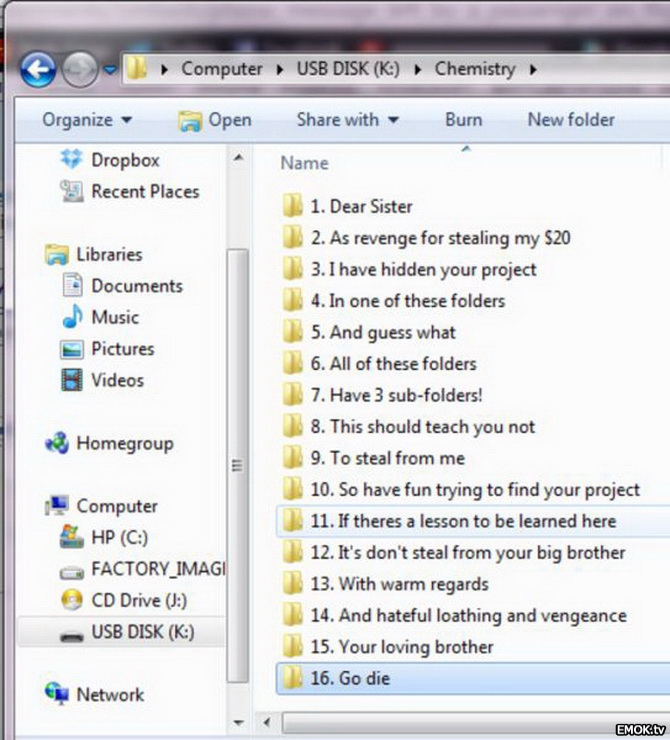Click the blue Back navigation arrow
The height and width of the screenshot is (740, 670).
[38, 70]
